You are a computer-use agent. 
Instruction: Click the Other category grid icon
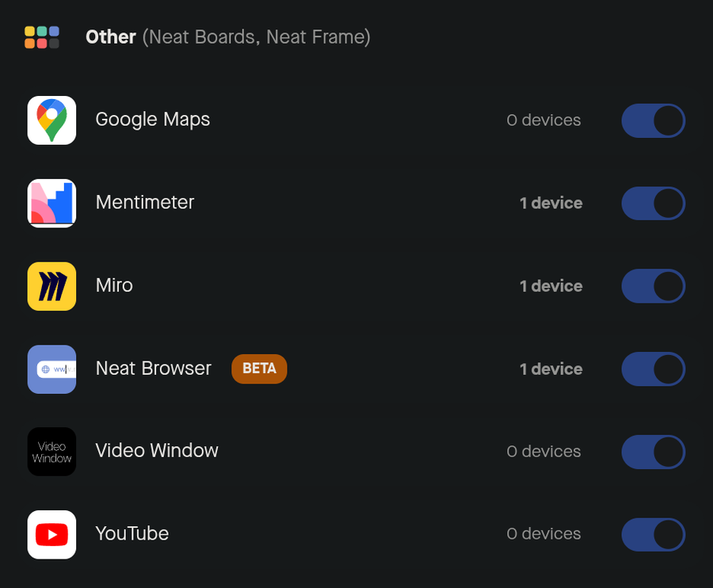[42, 37]
